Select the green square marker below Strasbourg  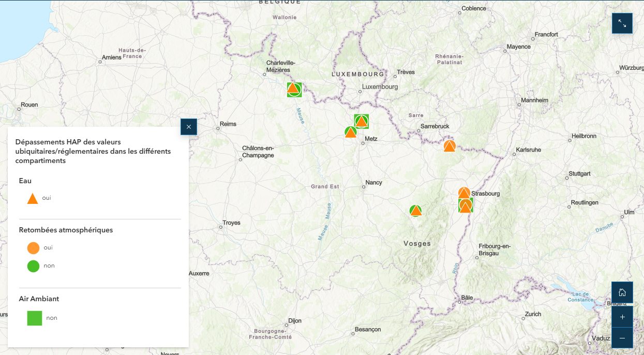point(466,206)
